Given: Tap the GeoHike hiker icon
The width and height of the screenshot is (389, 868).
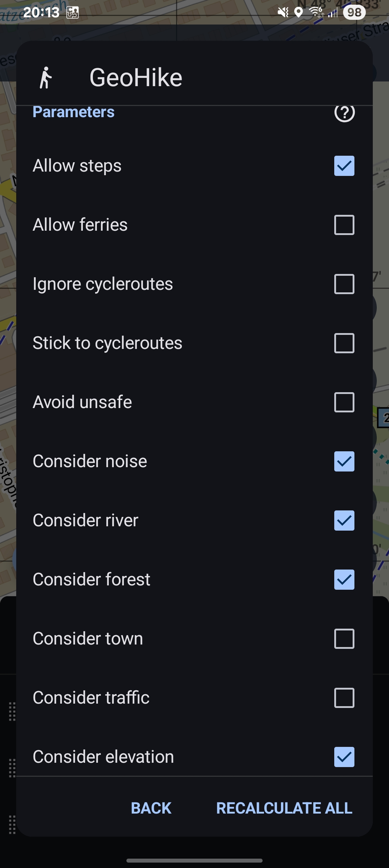Looking at the screenshot, I should 46,77.
